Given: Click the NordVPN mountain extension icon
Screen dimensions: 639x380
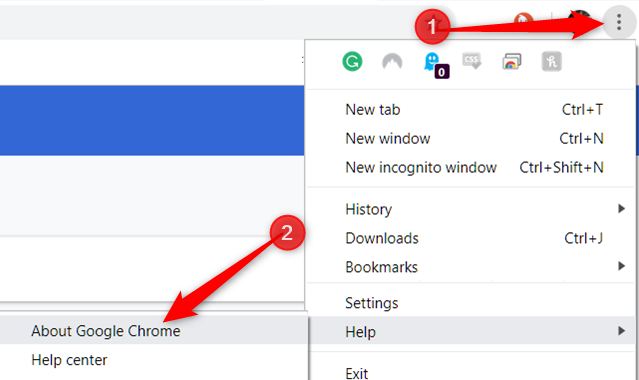Looking at the screenshot, I should (392, 62).
